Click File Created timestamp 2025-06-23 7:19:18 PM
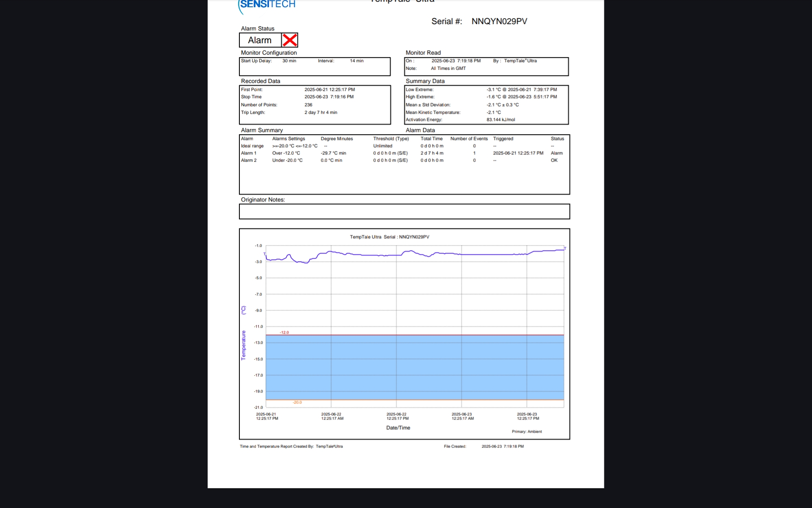Screen dimensions: 812x508 click(502, 447)
